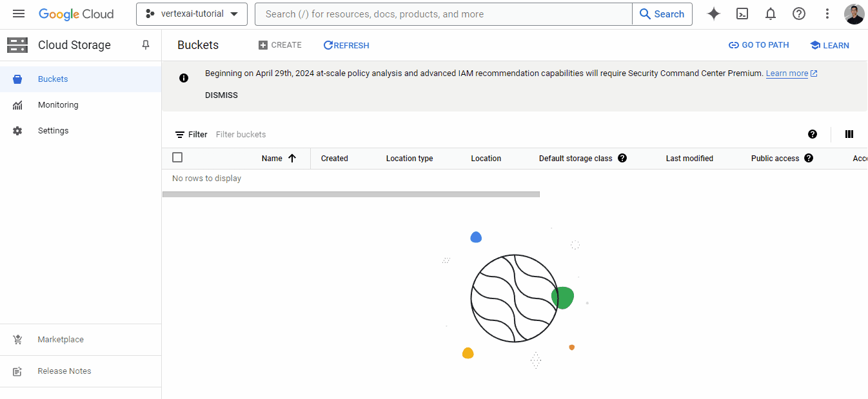Image resolution: width=868 pixels, height=399 pixels.
Task: Open Marketplace in the sidebar
Action: [81, 340]
